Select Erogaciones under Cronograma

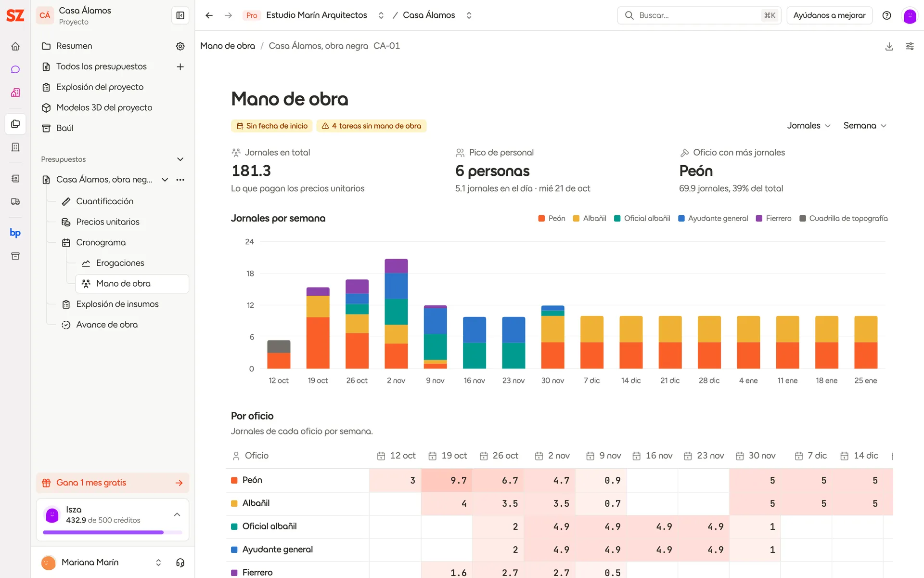coord(120,263)
